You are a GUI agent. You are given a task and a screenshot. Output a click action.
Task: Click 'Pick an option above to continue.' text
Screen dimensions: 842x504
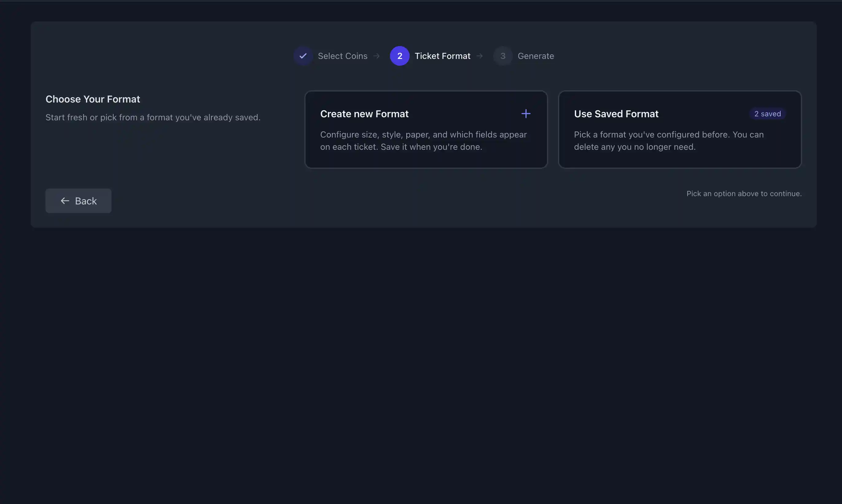744,193
